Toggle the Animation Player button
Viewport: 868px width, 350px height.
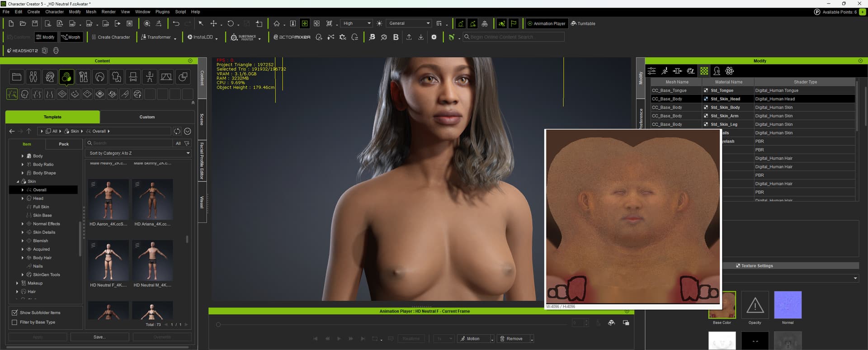546,24
